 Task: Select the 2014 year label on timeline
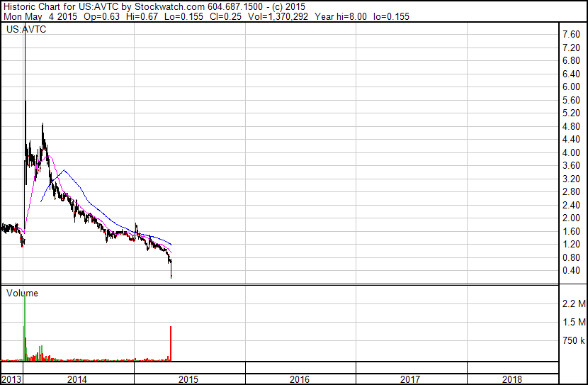click(77, 379)
